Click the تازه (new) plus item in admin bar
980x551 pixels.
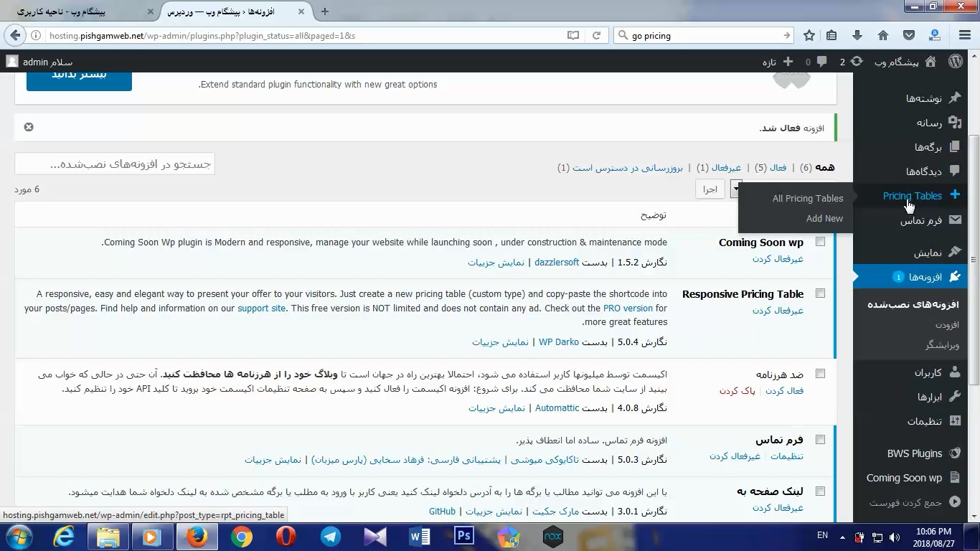click(777, 62)
